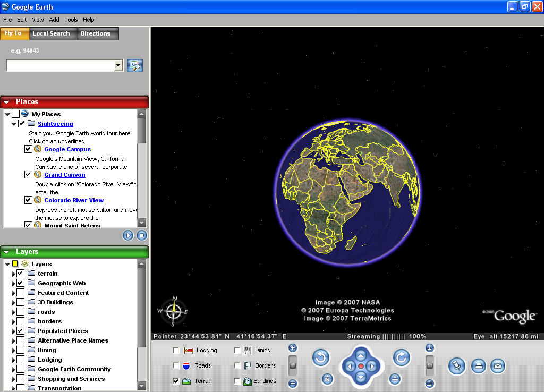
Task: Enable the Buildings checkbox in bottom toolbar
Action: (237, 381)
